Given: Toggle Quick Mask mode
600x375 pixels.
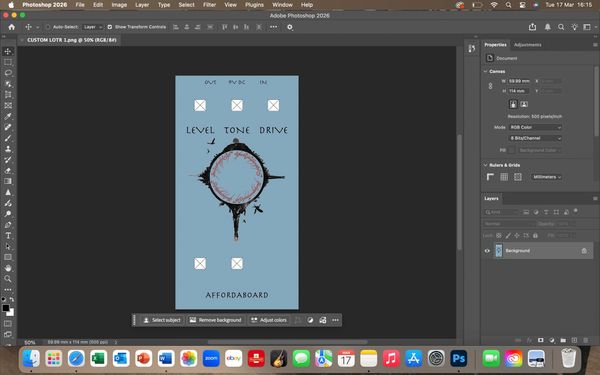Looking at the screenshot, I should point(8,323).
